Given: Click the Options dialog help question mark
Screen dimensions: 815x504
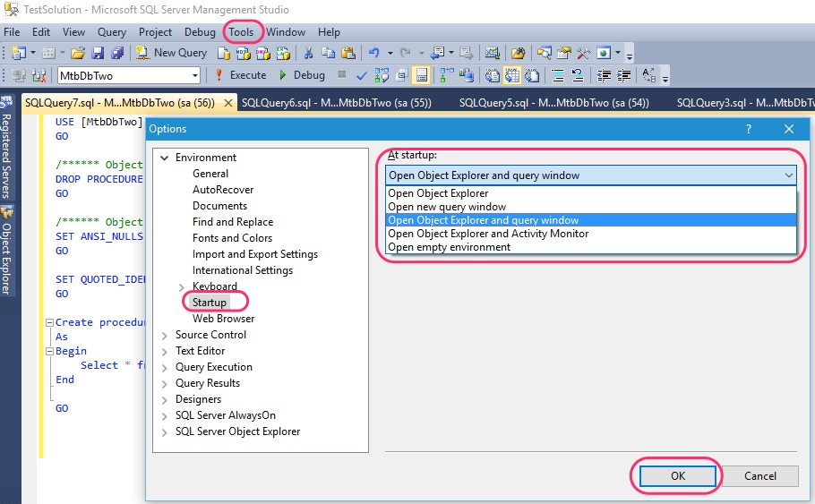Looking at the screenshot, I should [x=749, y=129].
